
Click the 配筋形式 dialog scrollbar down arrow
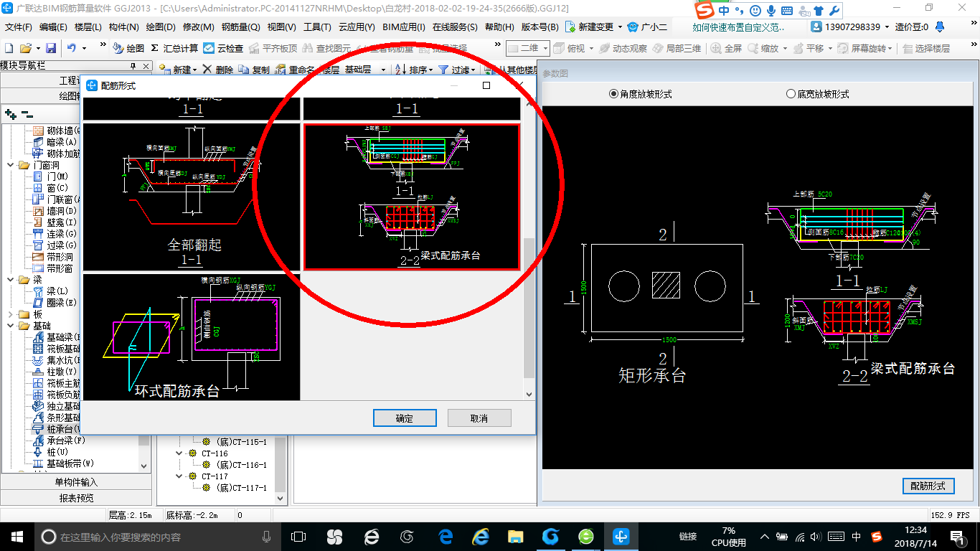tap(529, 394)
